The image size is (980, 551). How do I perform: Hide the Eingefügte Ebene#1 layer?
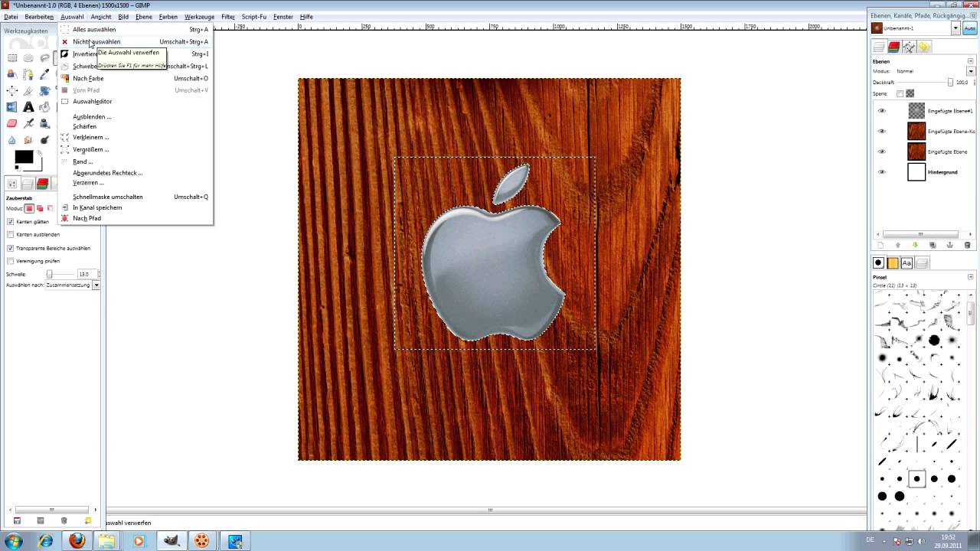point(881,111)
